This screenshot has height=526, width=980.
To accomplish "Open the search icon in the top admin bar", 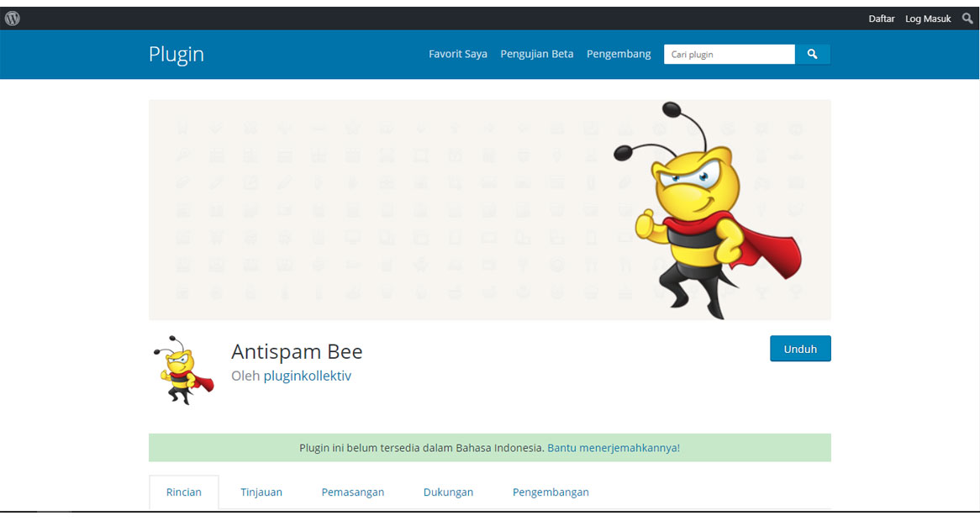I will (968, 18).
